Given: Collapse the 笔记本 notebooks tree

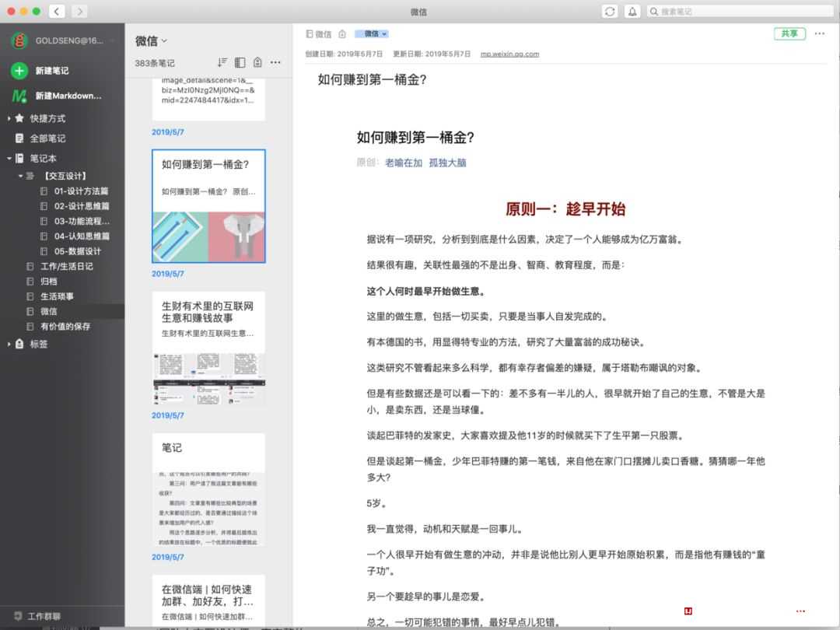Looking at the screenshot, I should pos(9,159).
